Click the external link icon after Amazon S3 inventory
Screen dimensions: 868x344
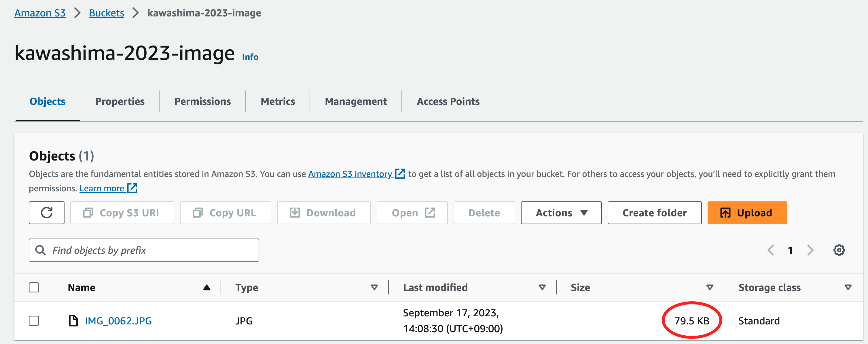[400, 174]
